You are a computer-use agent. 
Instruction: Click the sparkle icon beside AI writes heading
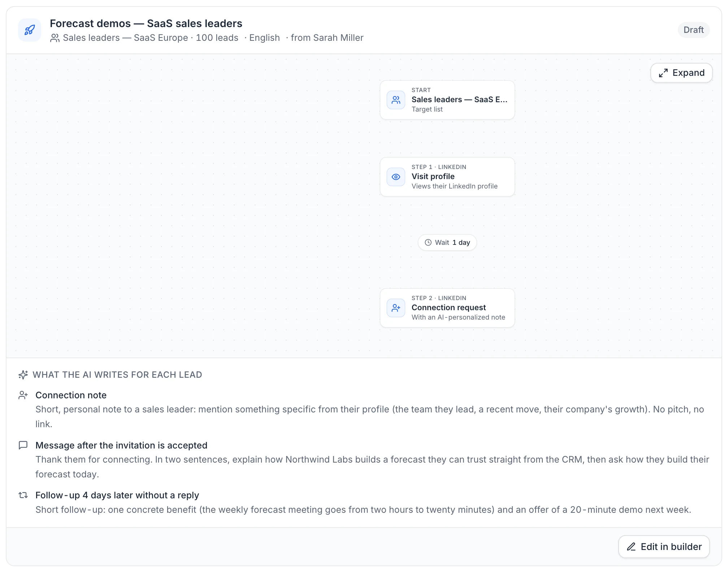[23, 375]
